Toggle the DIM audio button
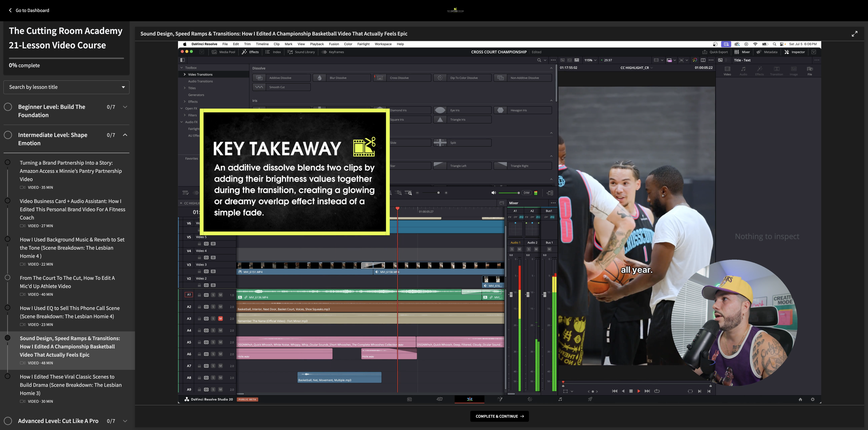The image size is (868, 430). click(526, 193)
